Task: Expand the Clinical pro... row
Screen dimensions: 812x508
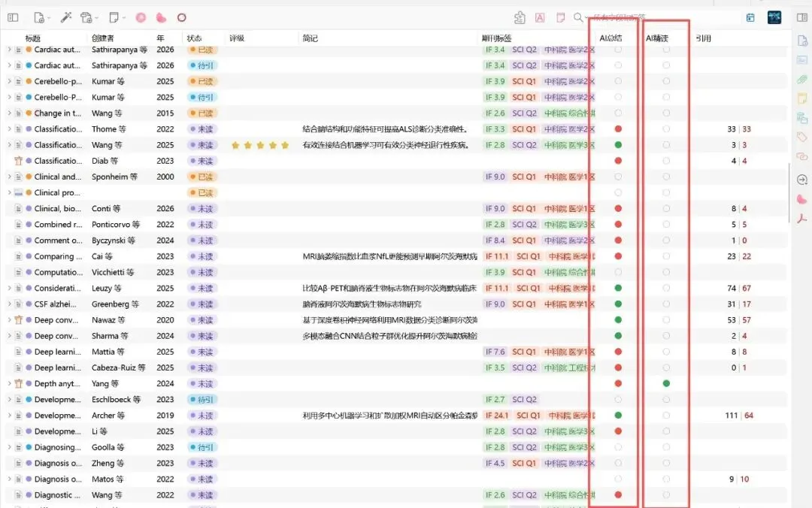Action: click(x=9, y=192)
